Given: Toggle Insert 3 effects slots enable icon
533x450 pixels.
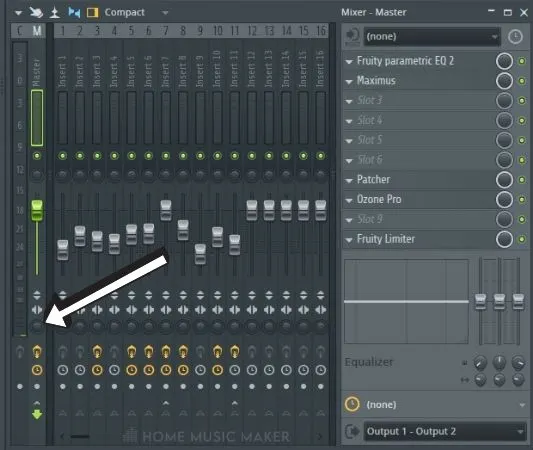Looking at the screenshot, I should coord(97,352).
